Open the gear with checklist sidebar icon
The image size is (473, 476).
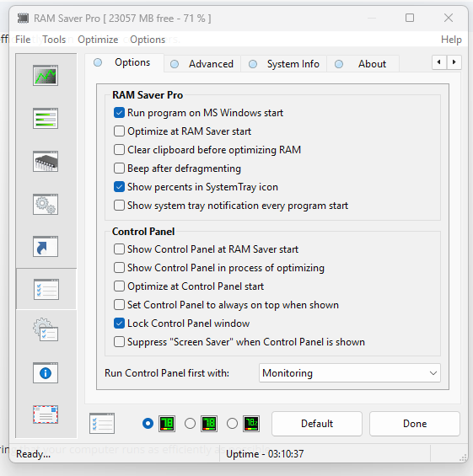46,329
